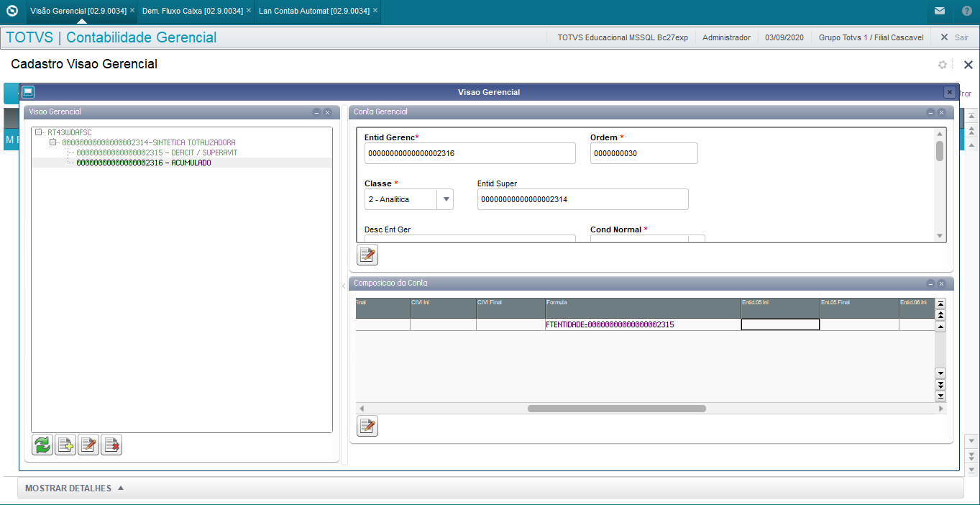
Task: Click the add new entity document icon
Action: 65,445
